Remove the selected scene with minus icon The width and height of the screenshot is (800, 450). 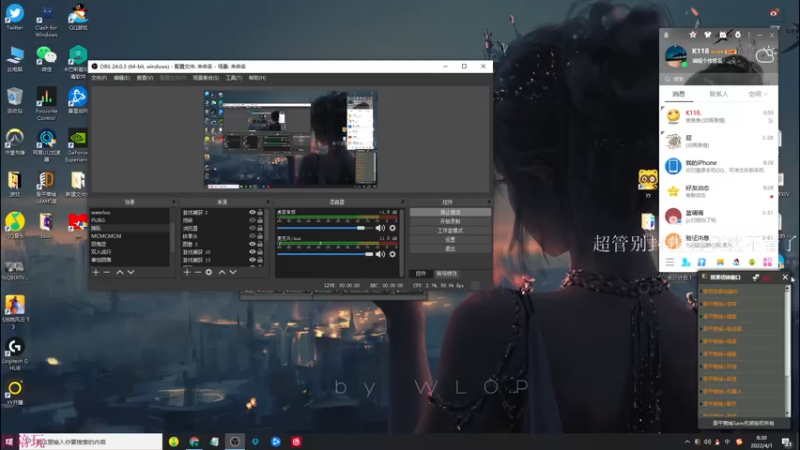[107, 272]
